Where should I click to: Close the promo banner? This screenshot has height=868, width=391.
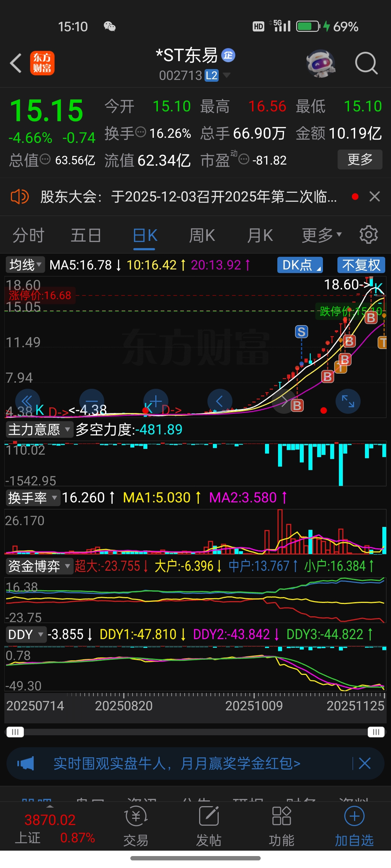(x=365, y=764)
